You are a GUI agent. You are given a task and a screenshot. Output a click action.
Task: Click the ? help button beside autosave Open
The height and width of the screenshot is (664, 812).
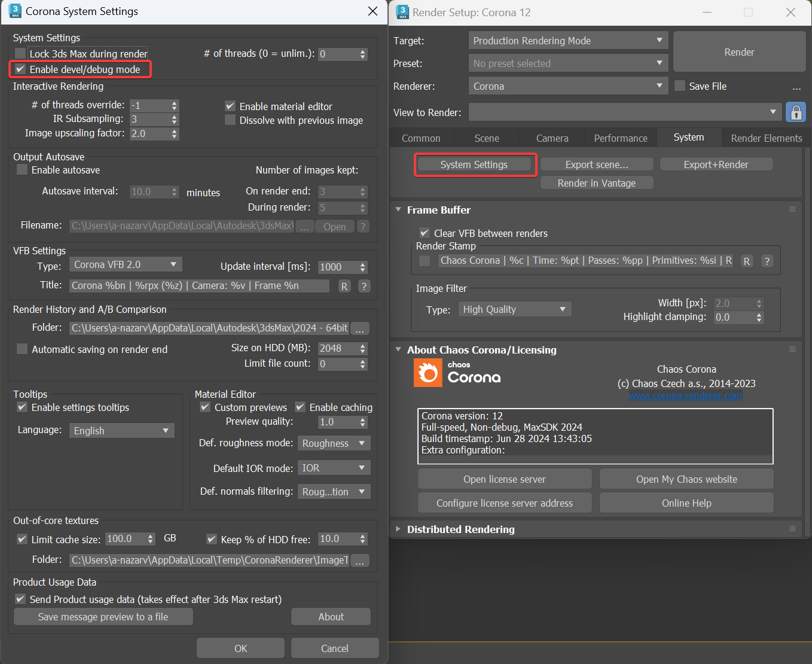[363, 227]
